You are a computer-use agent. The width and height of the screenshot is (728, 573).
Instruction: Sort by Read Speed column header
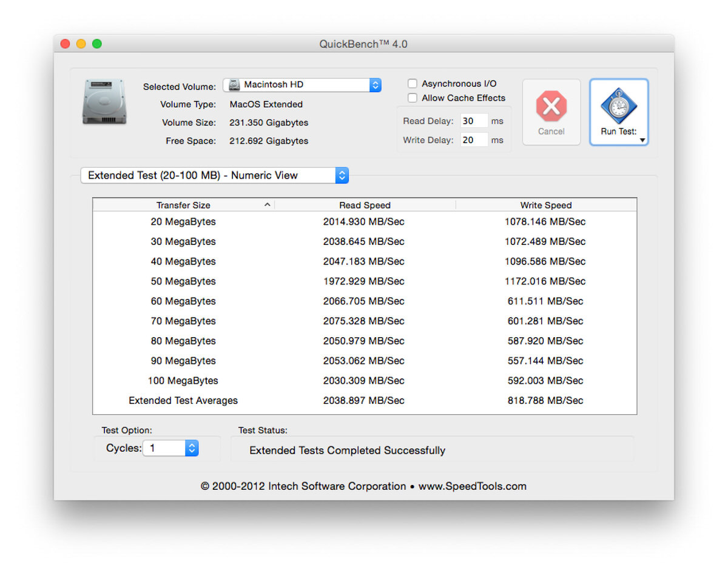click(x=365, y=205)
